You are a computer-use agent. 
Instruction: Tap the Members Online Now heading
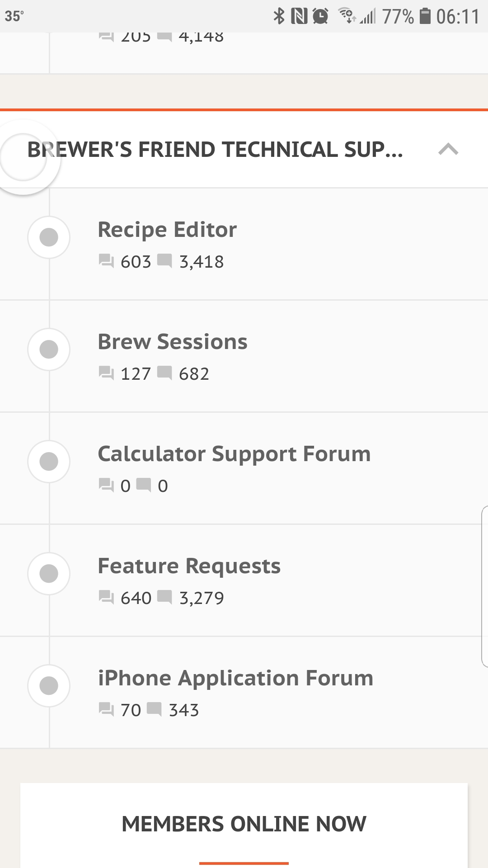click(244, 824)
